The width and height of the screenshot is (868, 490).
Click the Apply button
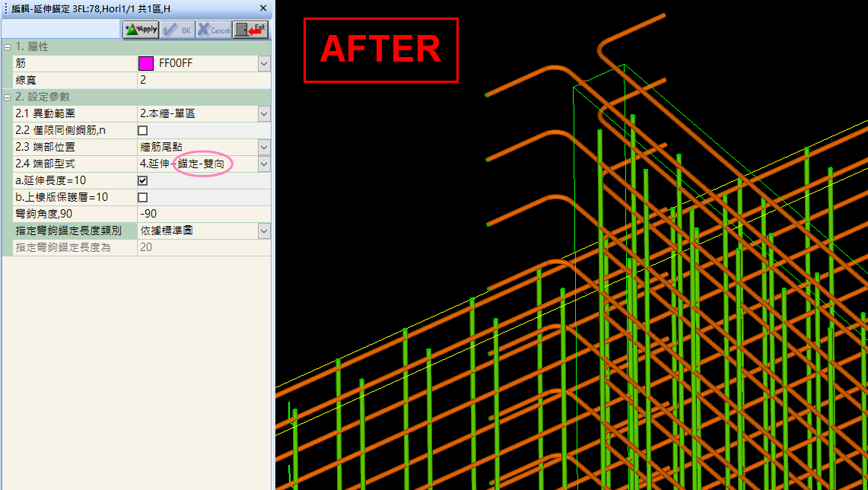pyautogui.click(x=141, y=30)
